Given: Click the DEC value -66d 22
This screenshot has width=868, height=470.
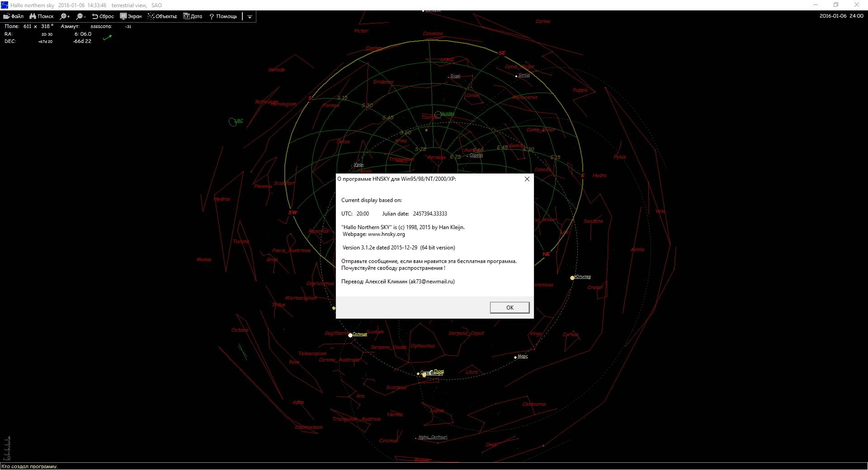Looking at the screenshot, I should click(82, 41).
